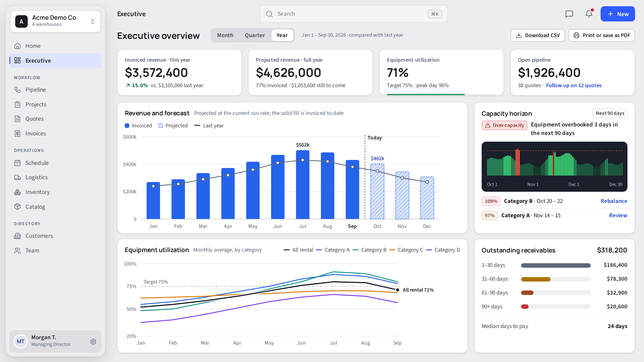Open the chat messages icon
The height and width of the screenshot is (362, 644).
(x=569, y=14)
